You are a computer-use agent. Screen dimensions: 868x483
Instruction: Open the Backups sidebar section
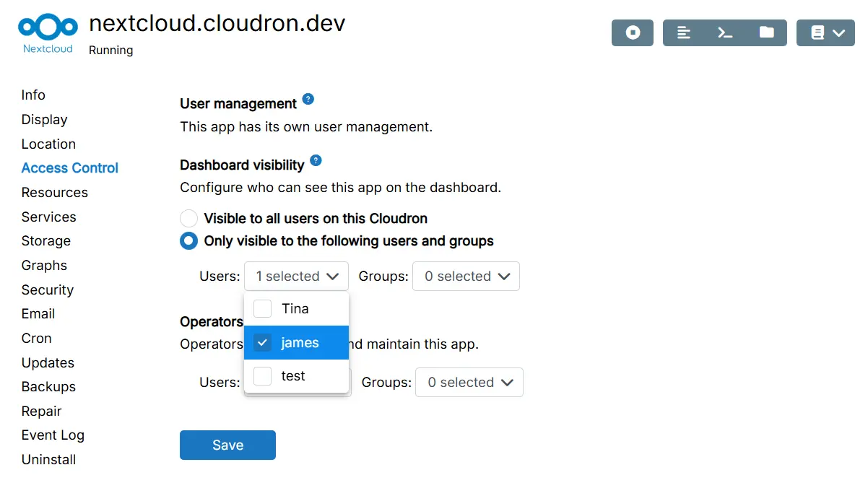pyautogui.click(x=48, y=387)
